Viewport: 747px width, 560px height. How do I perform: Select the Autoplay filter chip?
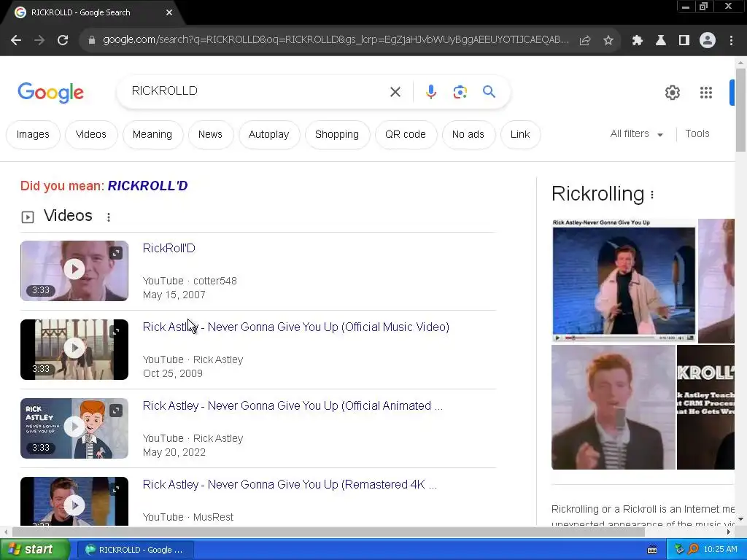268,134
